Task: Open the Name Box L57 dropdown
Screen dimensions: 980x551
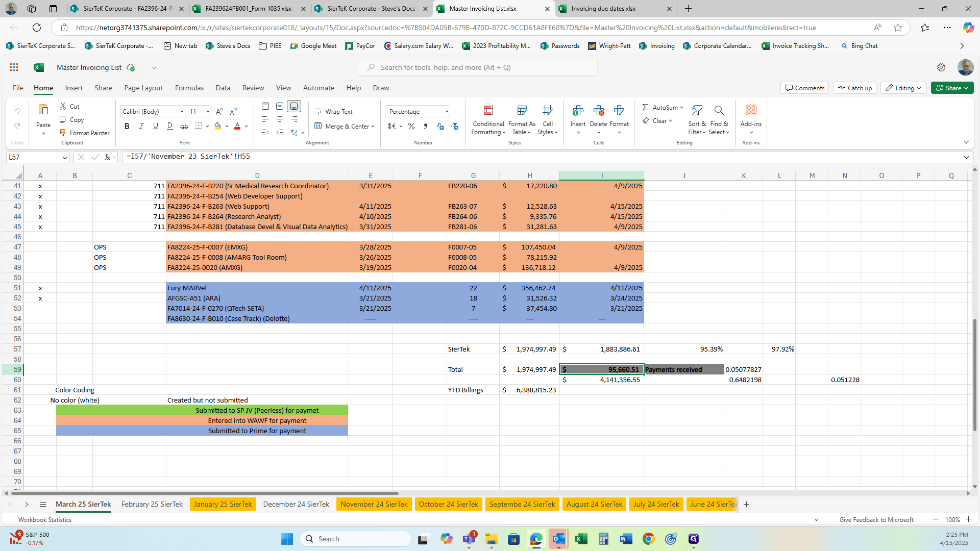Action: 65,158
